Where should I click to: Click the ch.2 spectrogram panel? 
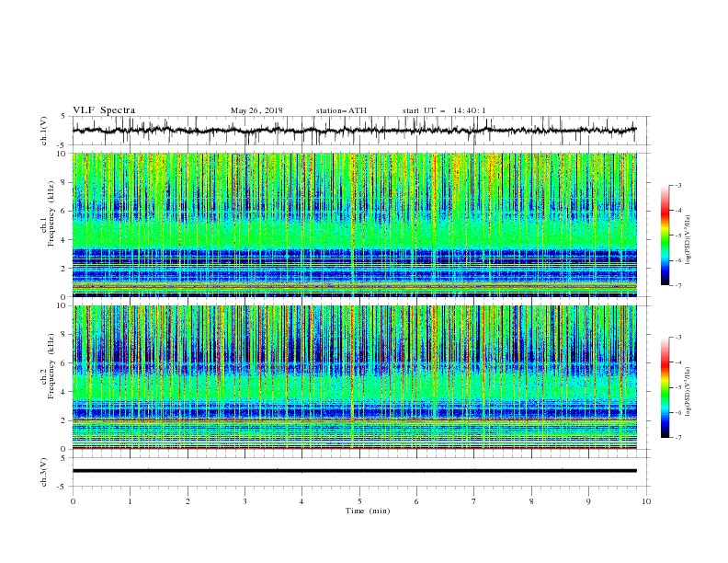point(355,377)
